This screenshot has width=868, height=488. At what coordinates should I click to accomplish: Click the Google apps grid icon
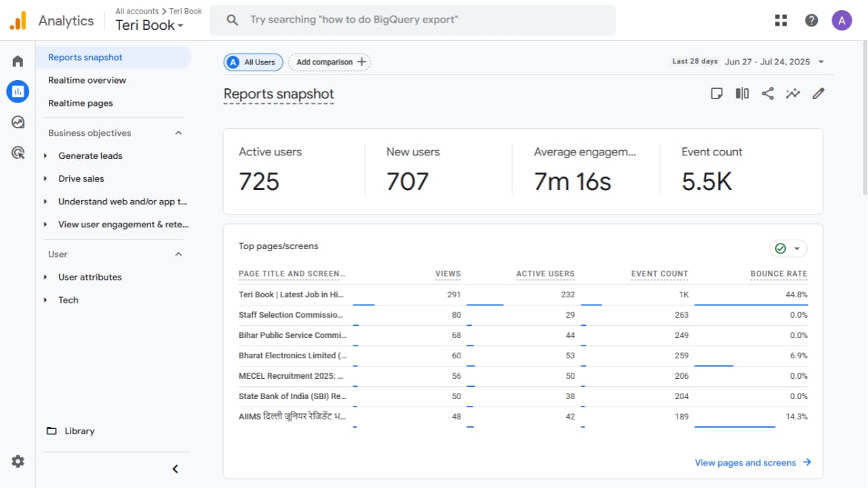pos(781,20)
